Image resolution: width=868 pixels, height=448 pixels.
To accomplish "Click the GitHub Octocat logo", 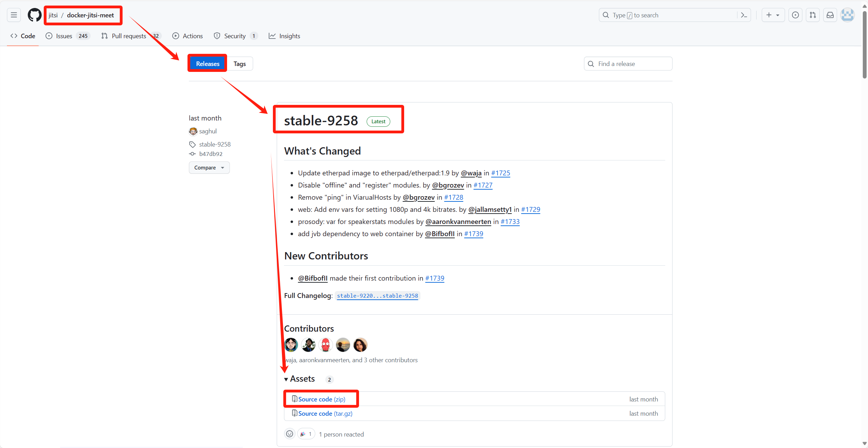I will [34, 15].
